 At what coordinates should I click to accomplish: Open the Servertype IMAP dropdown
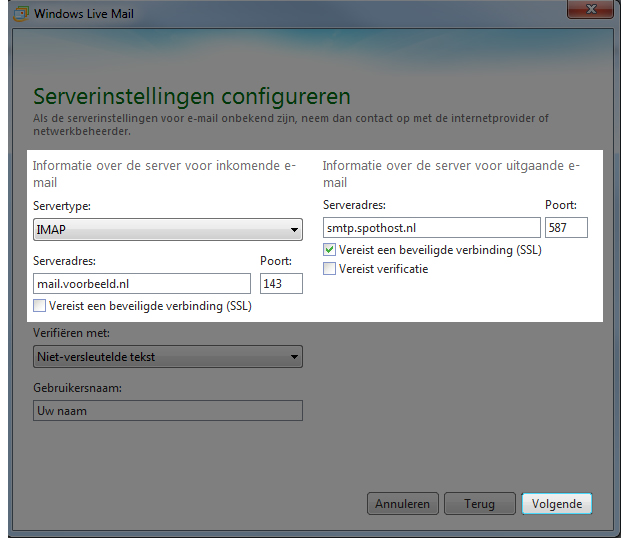(168, 230)
